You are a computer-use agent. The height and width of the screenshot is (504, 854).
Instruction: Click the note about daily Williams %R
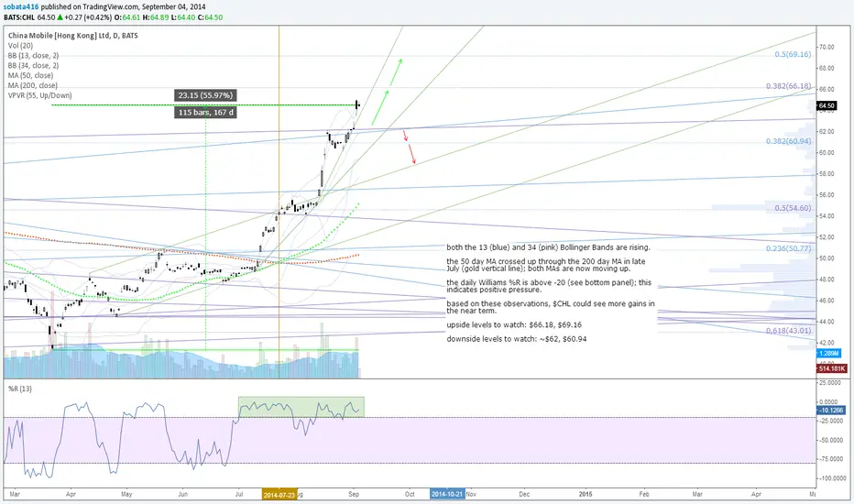click(x=549, y=286)
